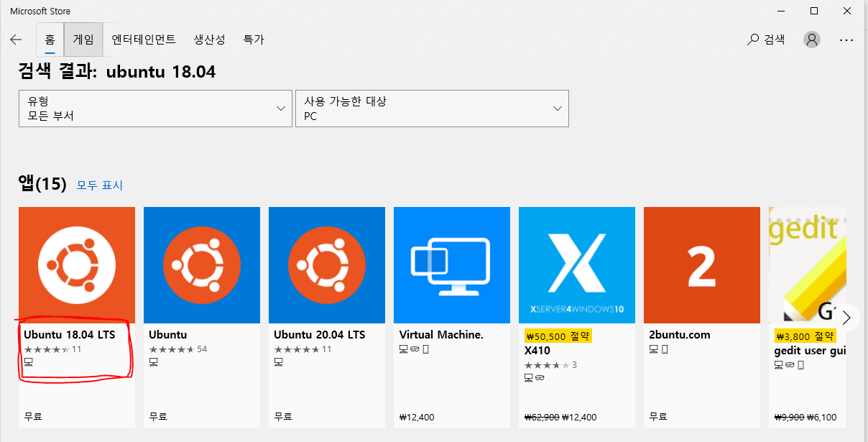Click the 2buntu.com 무료 price

[658, 417]
